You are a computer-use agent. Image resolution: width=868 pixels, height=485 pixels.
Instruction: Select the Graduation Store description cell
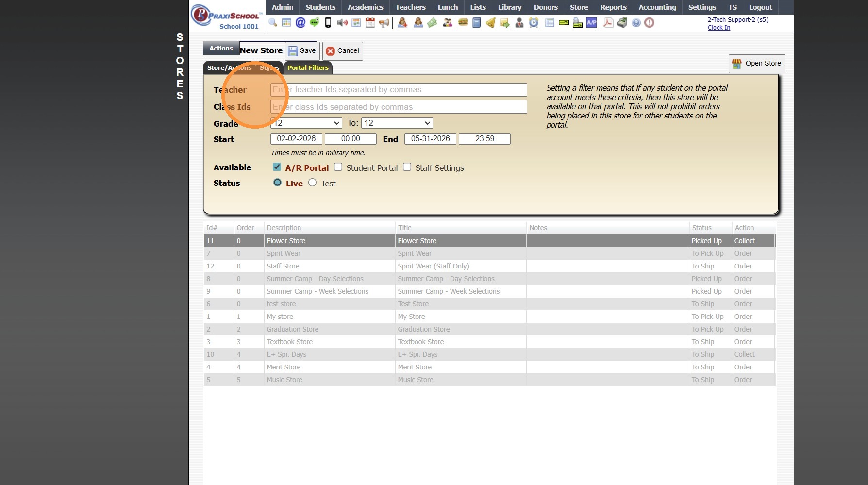(x=330, y=329)
